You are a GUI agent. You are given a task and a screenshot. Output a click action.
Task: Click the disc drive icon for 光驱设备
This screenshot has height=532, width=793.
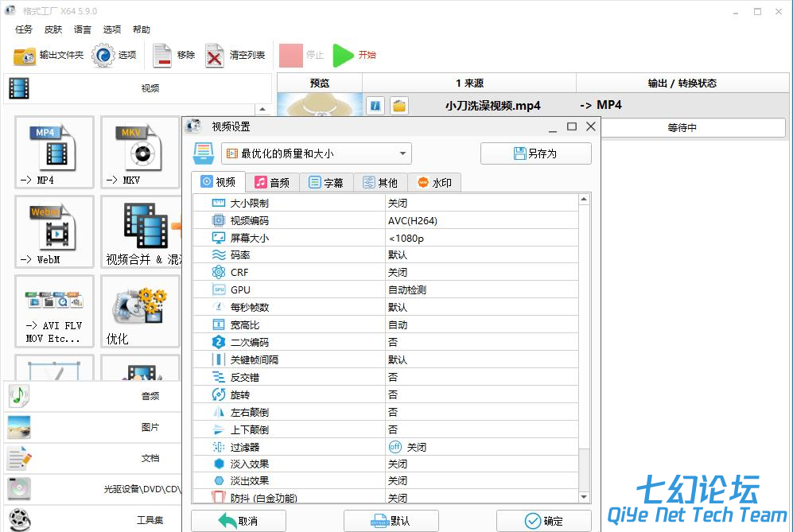click(x=19, y=489)
